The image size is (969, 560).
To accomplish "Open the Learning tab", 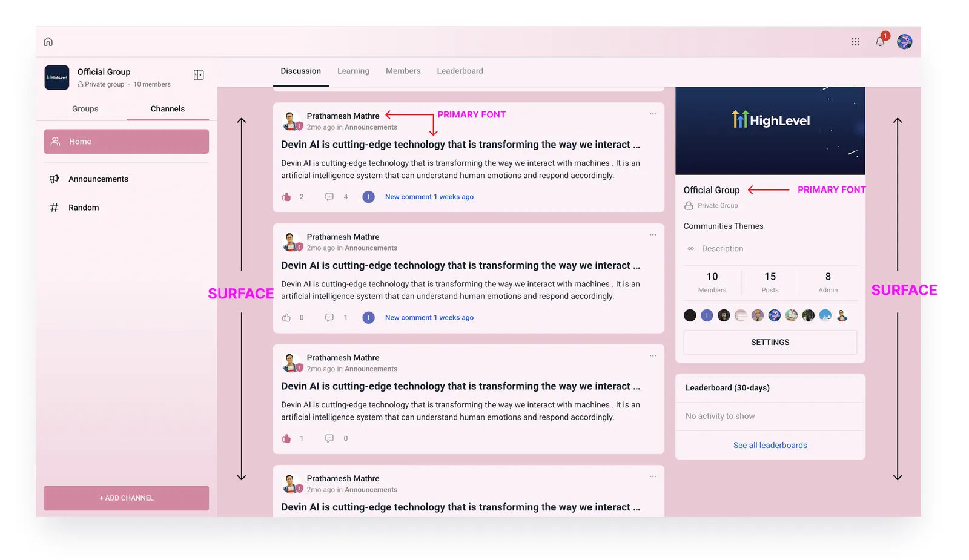I will coord(353,71).
